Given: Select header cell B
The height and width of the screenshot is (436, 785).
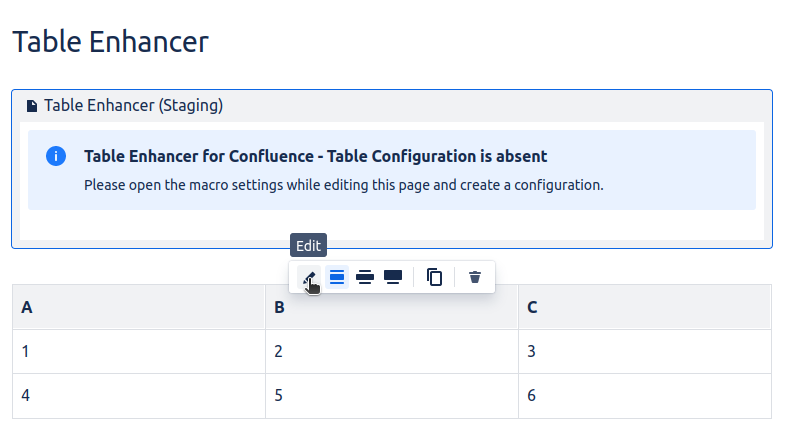Looking at the screenshot, I should click(x=391, y=307).
